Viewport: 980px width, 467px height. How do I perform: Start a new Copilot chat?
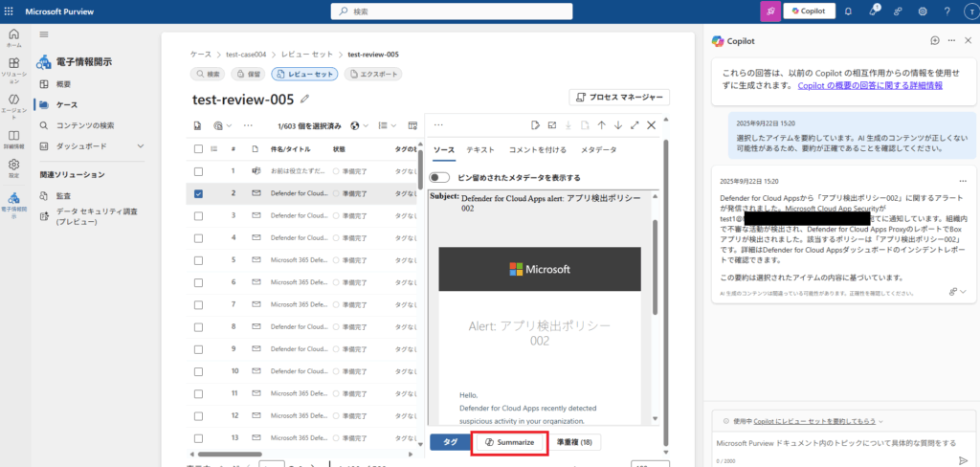(x=934, y=40)
